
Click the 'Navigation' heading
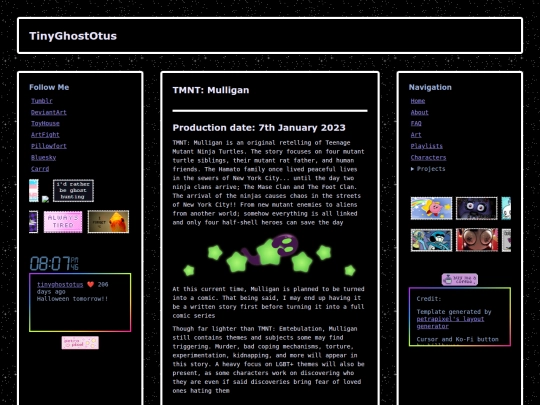coord(430,87)
